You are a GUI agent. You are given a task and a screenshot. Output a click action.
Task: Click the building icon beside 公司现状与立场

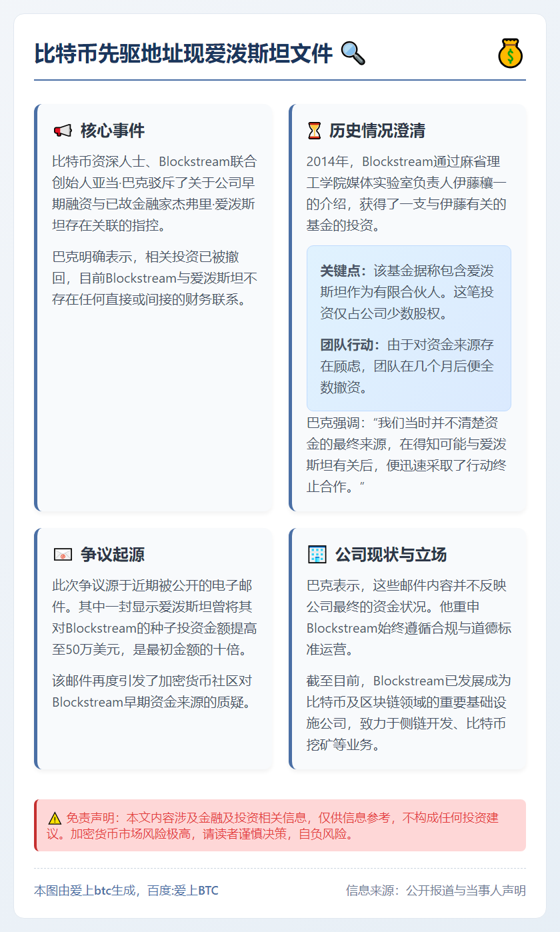coord(317,555)
